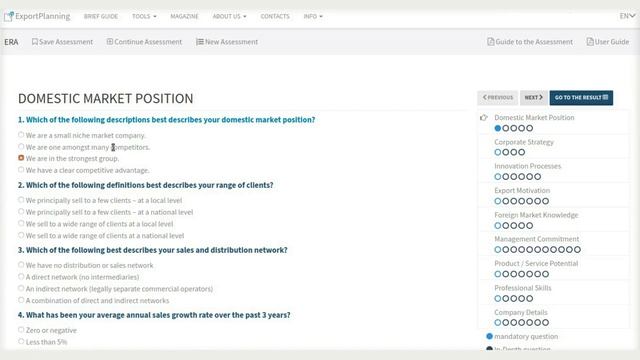Choose 'few clients – at a local level'
640x360 pixels.
[x=21, y=200]
